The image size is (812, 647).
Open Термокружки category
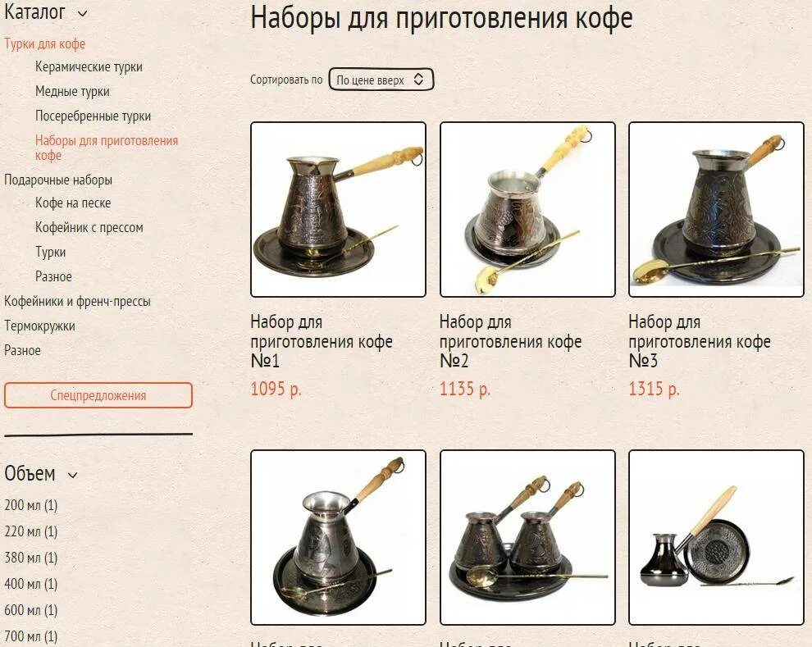pyautogui.click(x=39, y=326)
